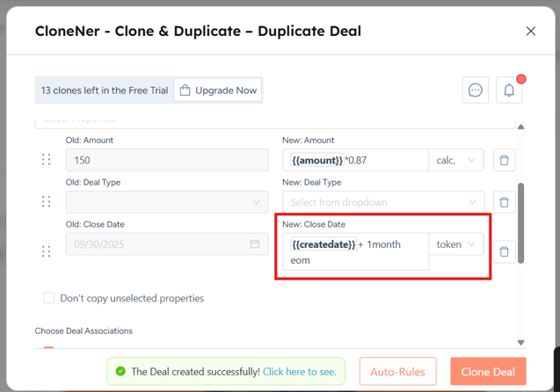The width and height of the screenshot is (560, 392).
Task: Open the token mode dropdown for Close Date
Action: 455,244
